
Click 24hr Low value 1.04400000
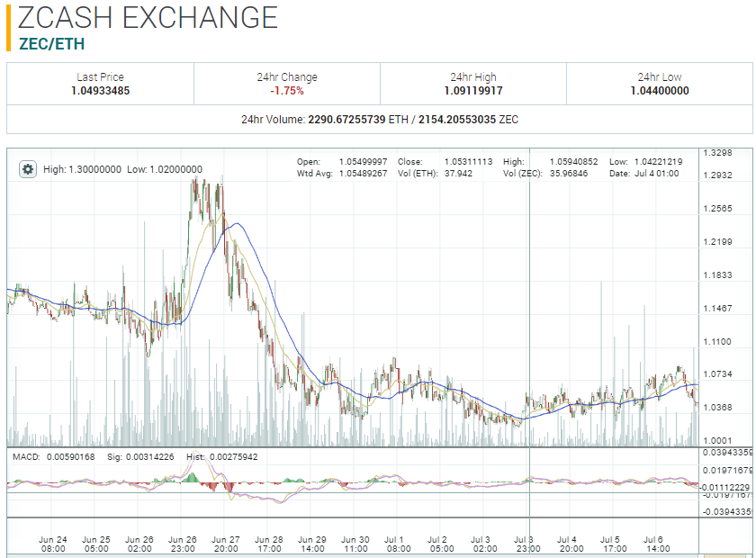pos(660,91)
